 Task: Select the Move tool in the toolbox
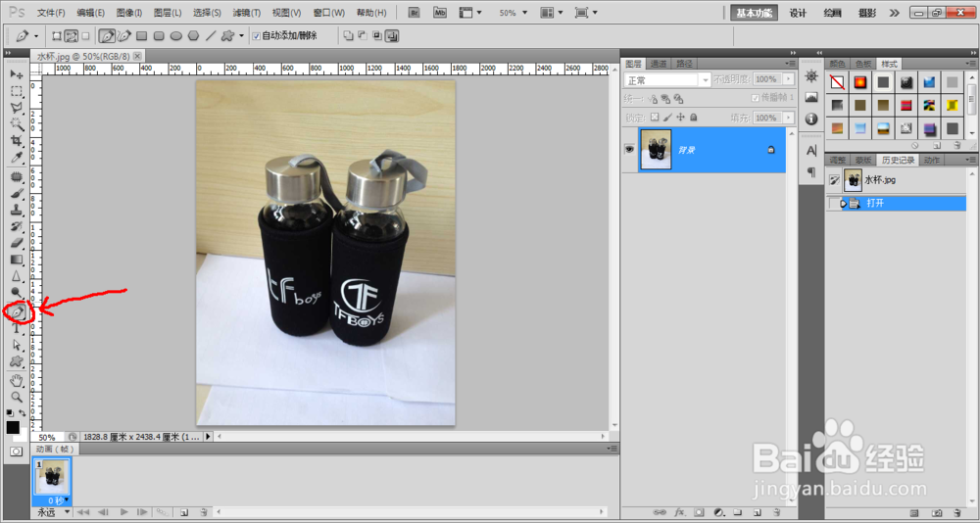17,74
